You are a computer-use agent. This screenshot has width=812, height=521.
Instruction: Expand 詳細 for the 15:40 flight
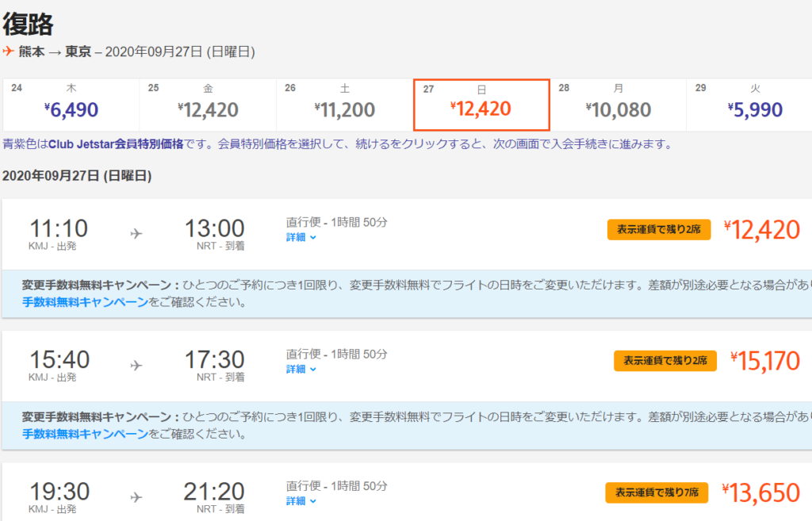point(301,369)
